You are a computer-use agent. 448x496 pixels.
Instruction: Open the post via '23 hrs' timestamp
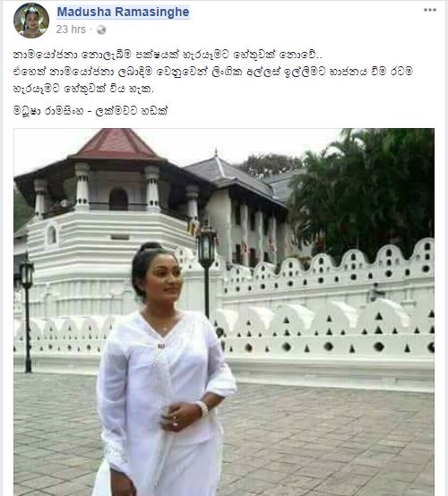tap(71, 30)
